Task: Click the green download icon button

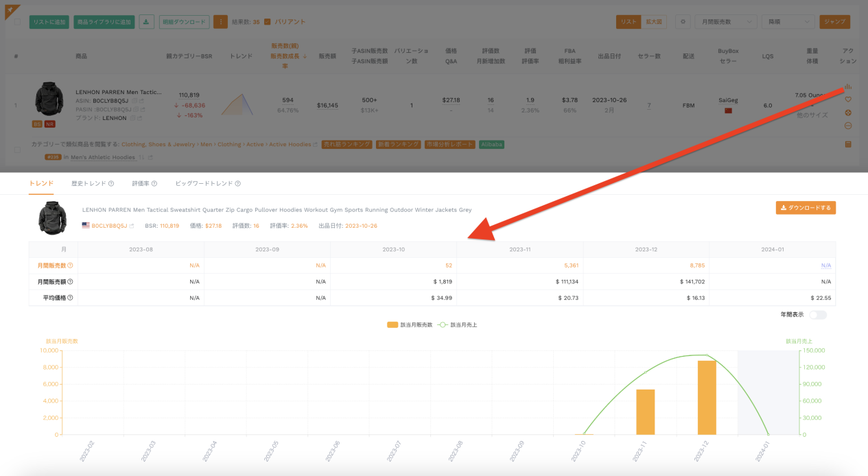Action: (146, 22)
